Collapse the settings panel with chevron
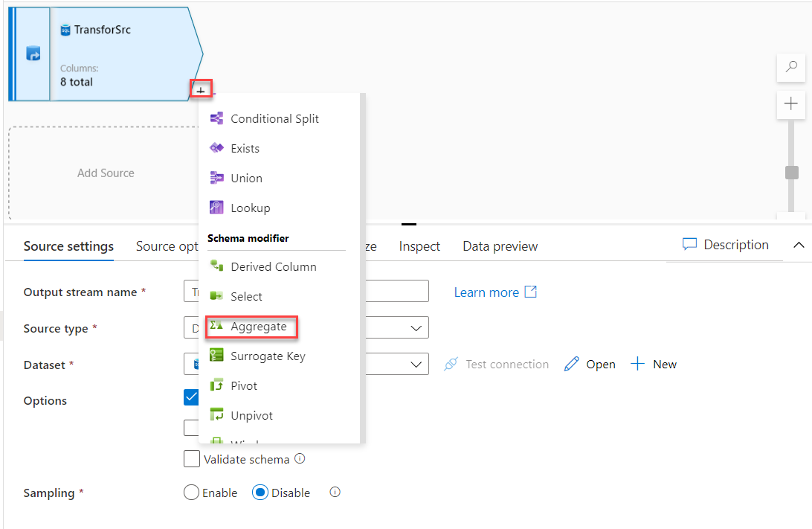This screenshot has width=812, height=529. 799,245
